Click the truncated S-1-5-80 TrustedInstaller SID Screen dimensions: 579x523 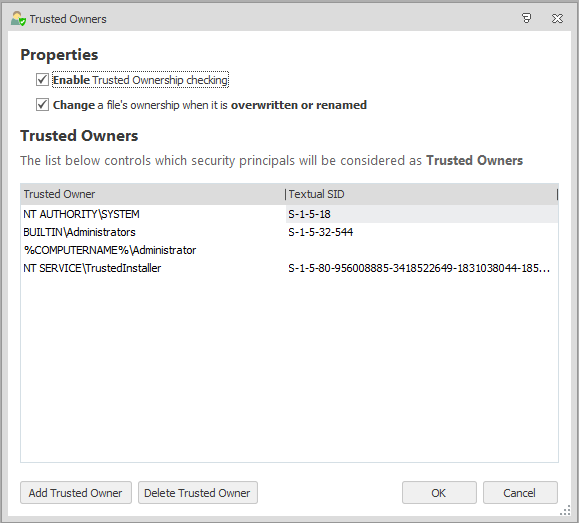[x=419, y=268]
